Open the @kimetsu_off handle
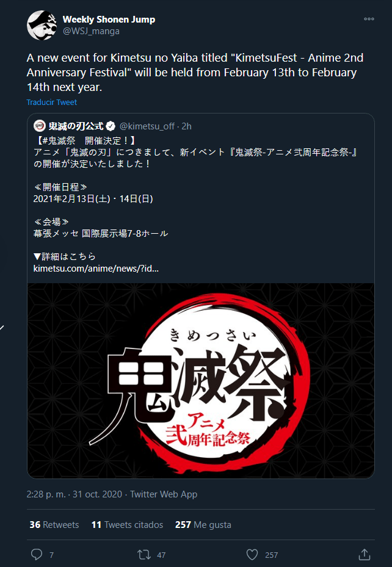This screenshot has width=392, height=567. (x=147, y=126)
